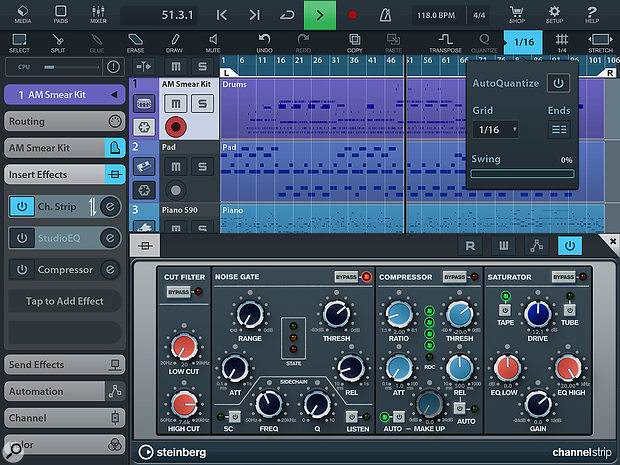
Task: Open the Grid 1/16 dropdown
Action: tap(496, 129)
